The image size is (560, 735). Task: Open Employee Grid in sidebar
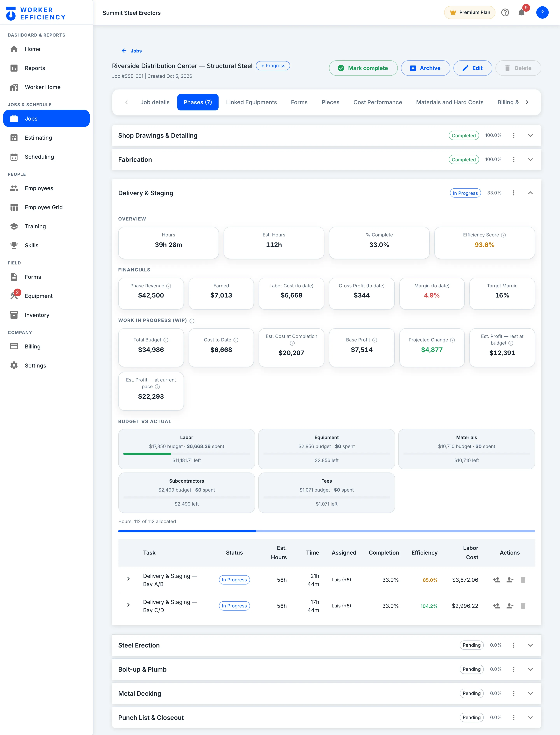pyautogui.click(x=46, y=207)
